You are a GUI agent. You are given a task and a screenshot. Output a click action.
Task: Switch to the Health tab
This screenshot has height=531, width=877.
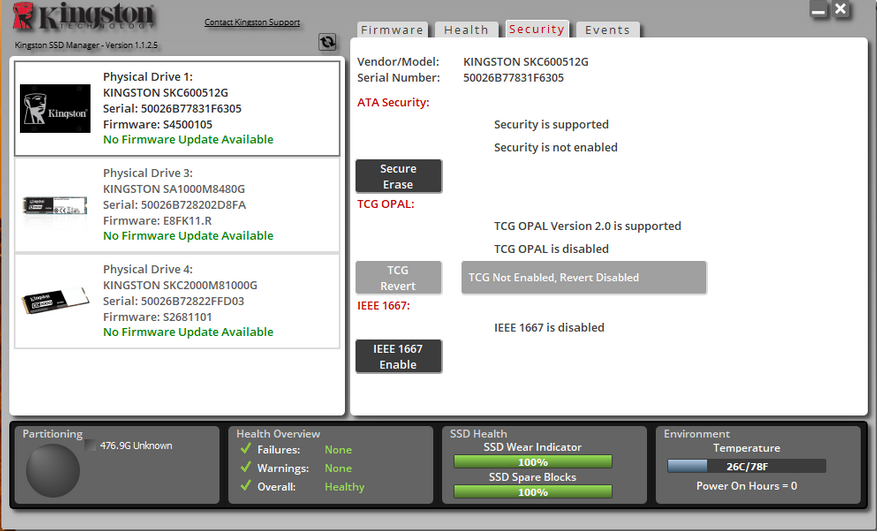pyautogui.click(x=466, y=30)
